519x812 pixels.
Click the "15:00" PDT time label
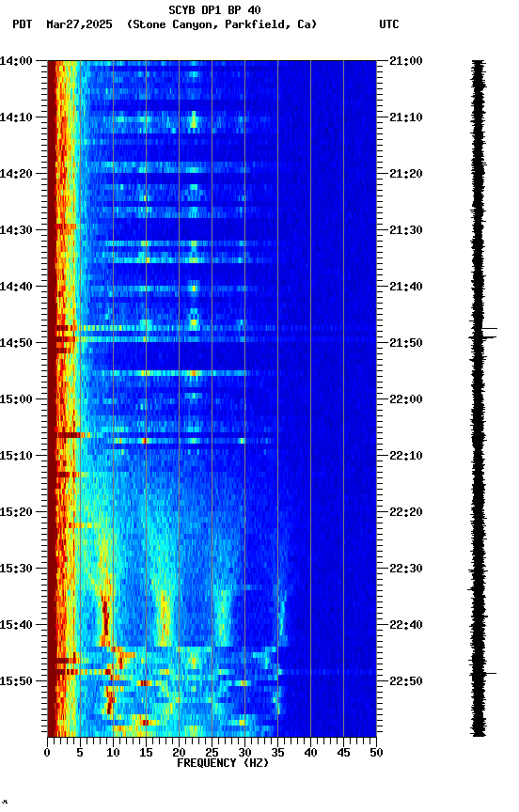coord(16,399)
